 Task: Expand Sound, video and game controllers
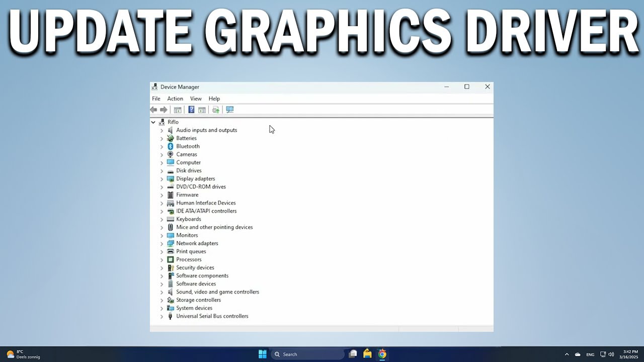pyautogui.click(x=162, y=292)
